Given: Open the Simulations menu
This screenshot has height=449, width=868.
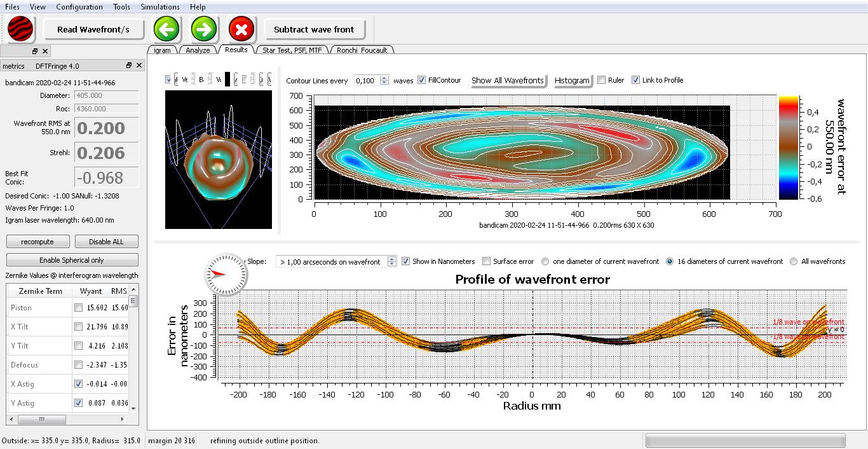Looking at the screenshot, I should pyautogui.click(x=159, y=7).
